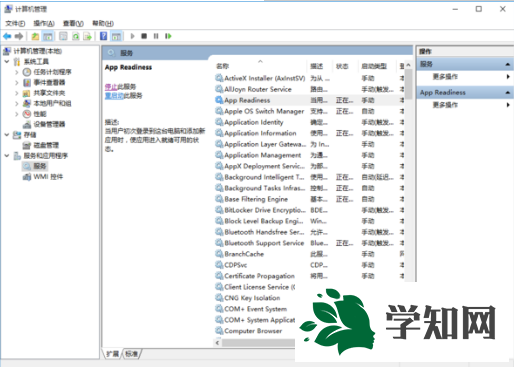Screen dimensions: 514x367
Task: Sort services by 描述 column header
Action: click(x=319, y=66)
